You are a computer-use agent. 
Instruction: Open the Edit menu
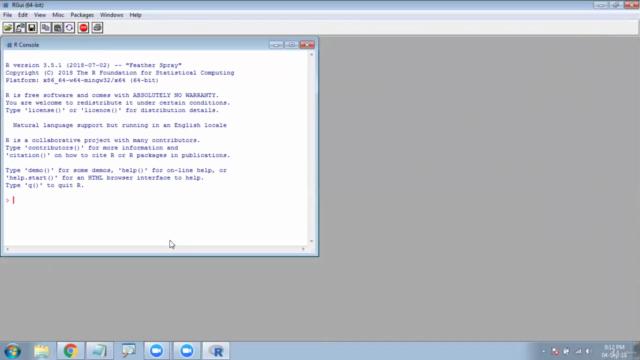coord(22,15)
